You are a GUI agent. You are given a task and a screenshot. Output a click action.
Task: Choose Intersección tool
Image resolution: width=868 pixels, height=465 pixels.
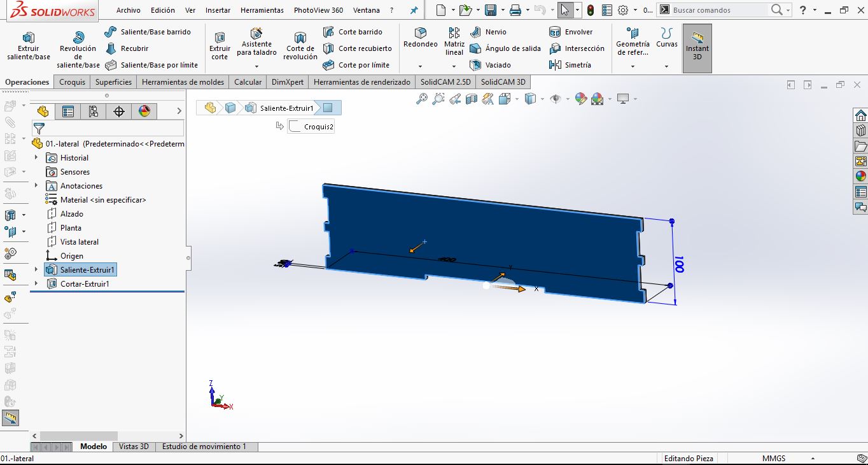point(577,48)
